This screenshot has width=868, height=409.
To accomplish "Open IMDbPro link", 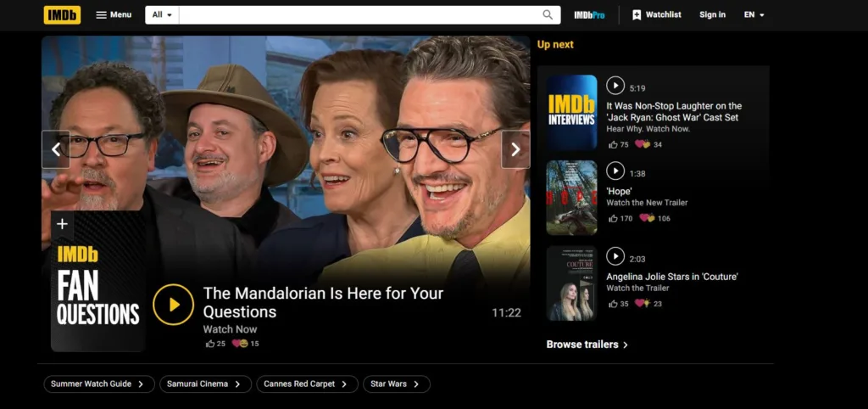I will coord(589,15).
